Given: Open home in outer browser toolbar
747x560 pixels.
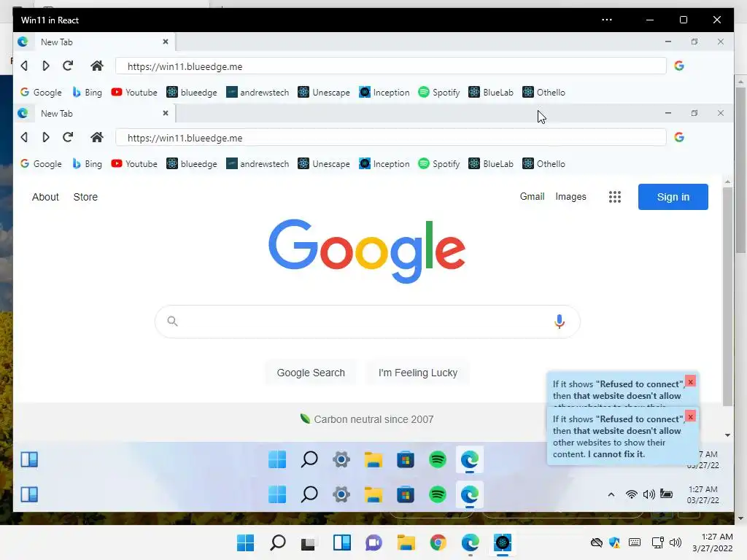Looking at the screenshot, I should (97, 66).
